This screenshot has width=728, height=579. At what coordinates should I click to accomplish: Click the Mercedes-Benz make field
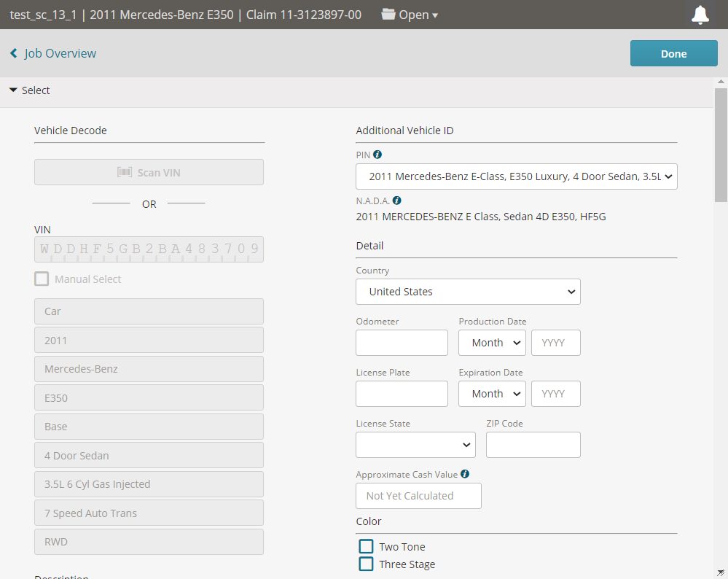pyautogui.click(x=149, y=369)
